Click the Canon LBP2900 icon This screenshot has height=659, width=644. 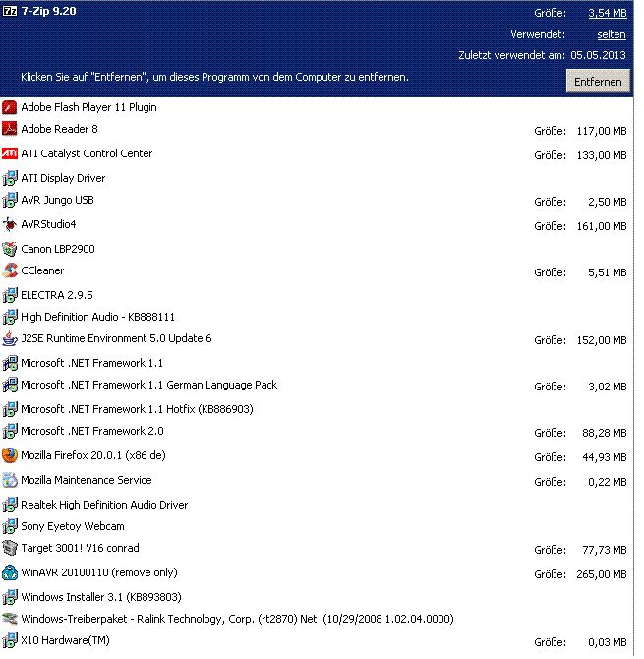click(x=9, y=249)
